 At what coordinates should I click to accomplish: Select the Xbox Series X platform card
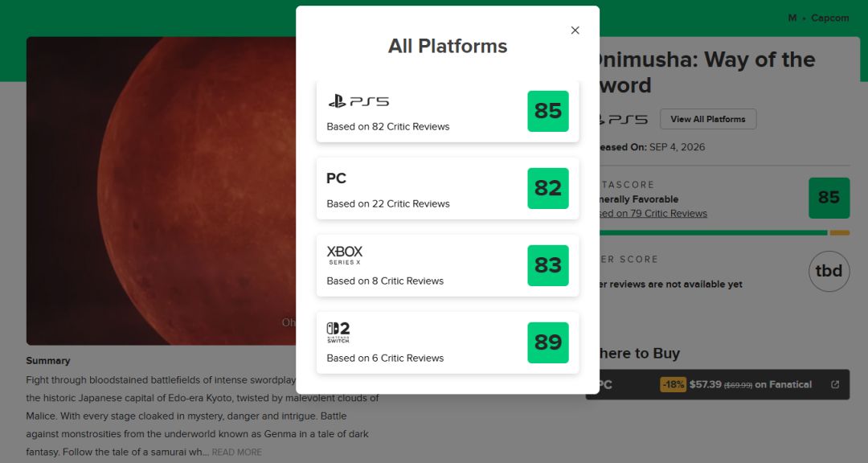[448, 265]
